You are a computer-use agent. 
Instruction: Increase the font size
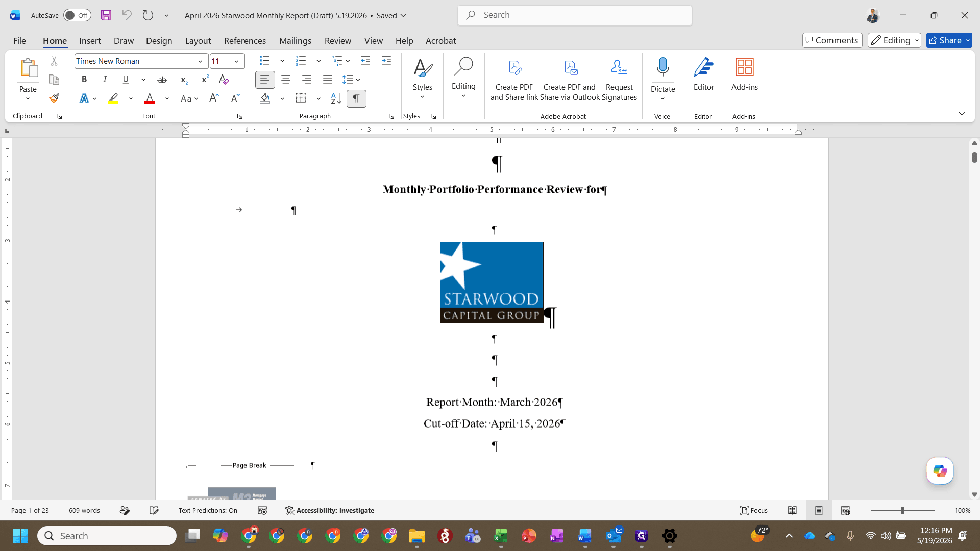click(x=214, y=98)
